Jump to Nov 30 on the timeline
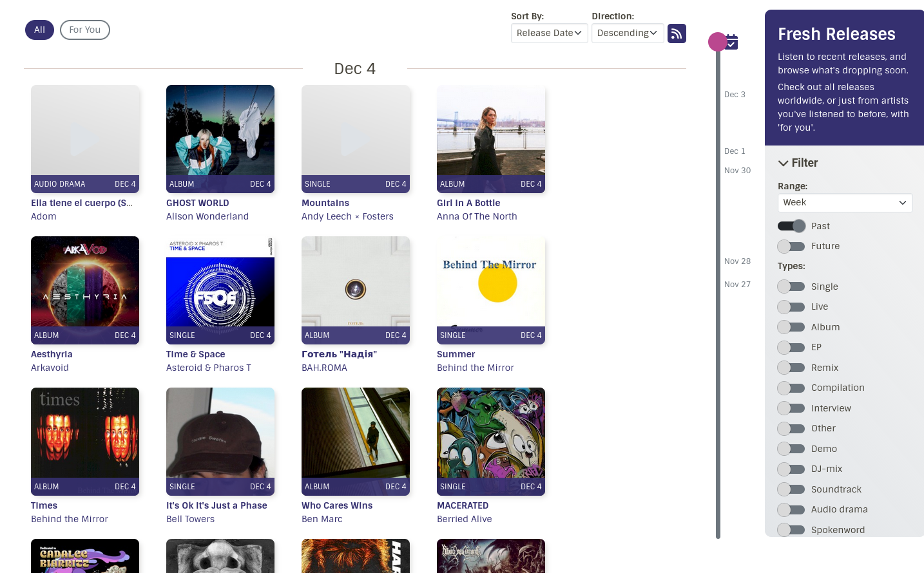Screen dimensions: 924x573 click(x=737, y=171)
